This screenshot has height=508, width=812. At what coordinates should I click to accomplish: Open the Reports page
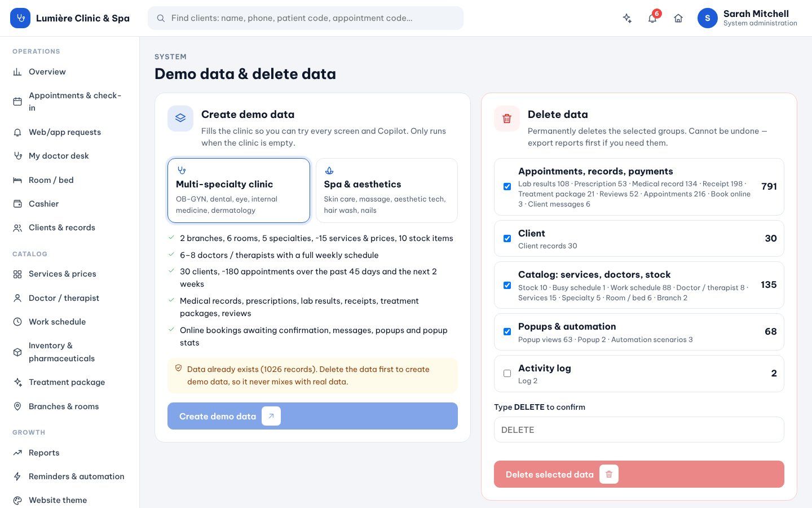tap(70, 453)
